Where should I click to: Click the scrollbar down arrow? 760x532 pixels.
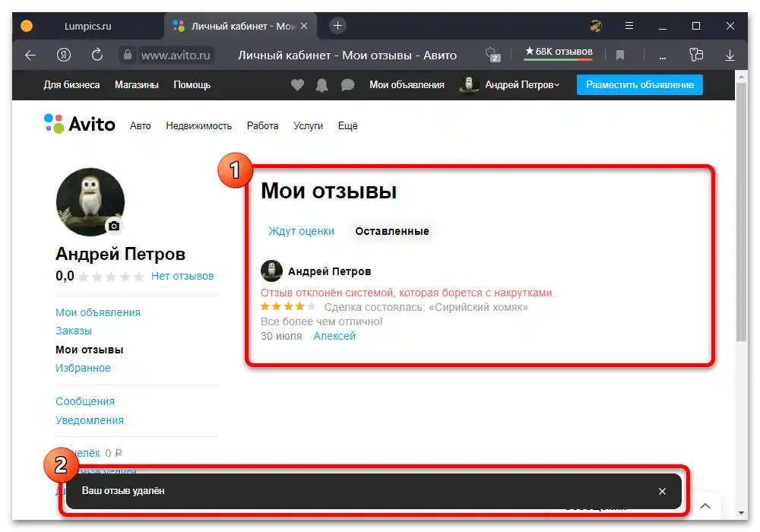pyautogui.click(x=741, y=512)
